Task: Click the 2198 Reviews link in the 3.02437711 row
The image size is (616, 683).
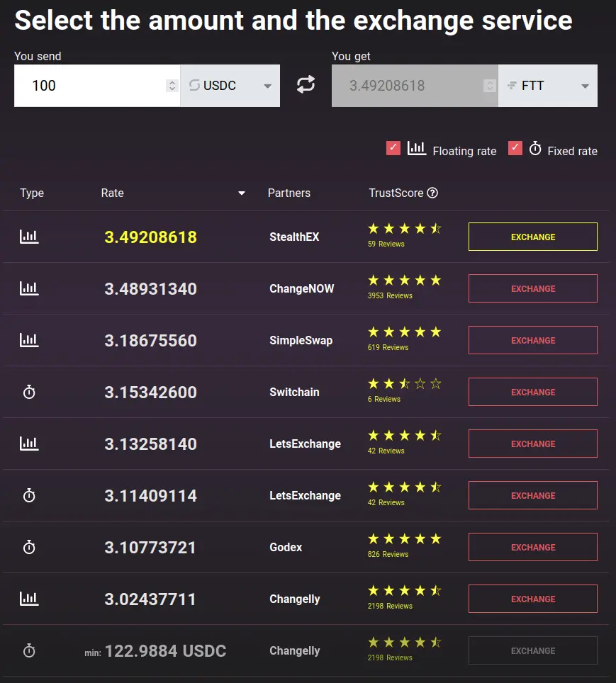Action: click(390, 606)
